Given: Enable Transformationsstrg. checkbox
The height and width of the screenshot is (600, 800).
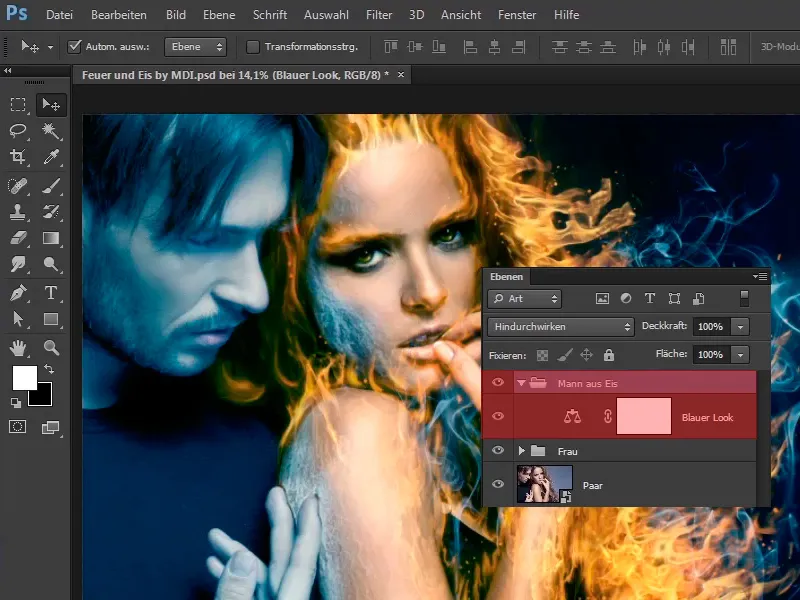Looking at the screenshot, I should pos(253,47).
